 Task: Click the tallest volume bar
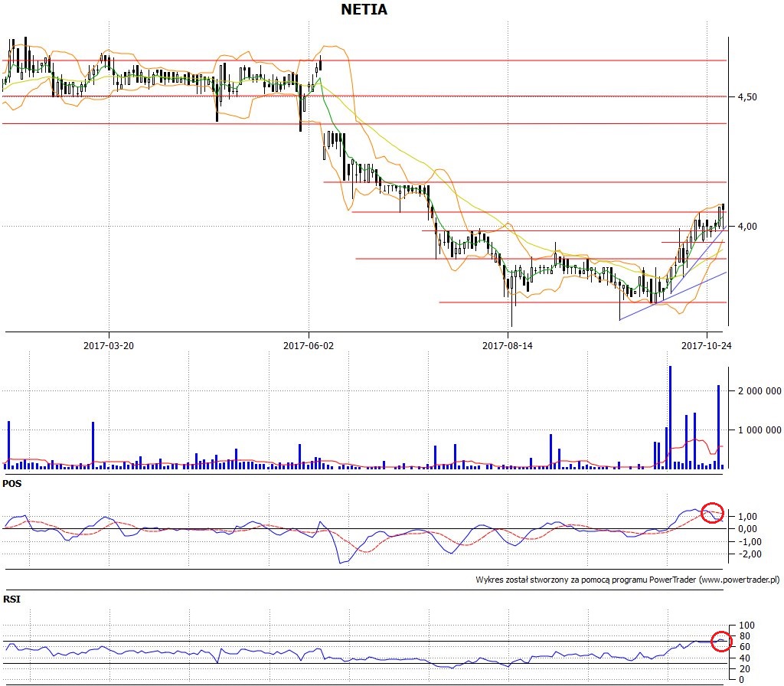pyautogui.click(x=670, y=417)
